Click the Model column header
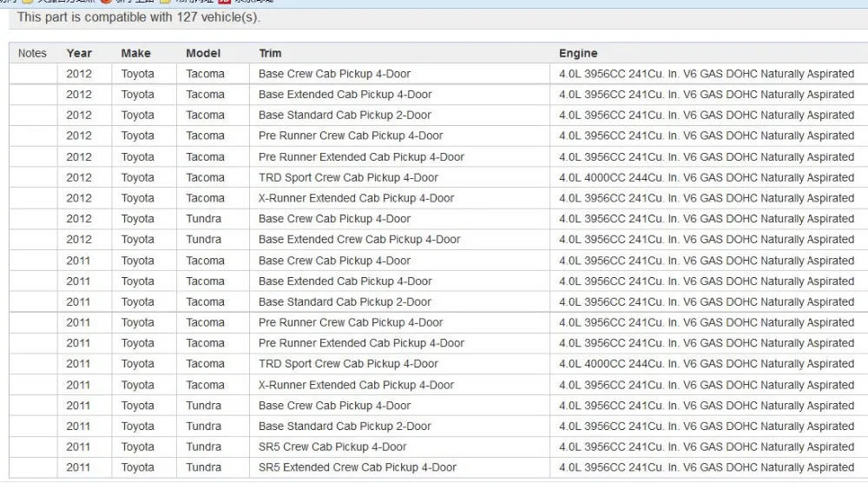The height and width of the screenshot is (483, 868). pos(203,53)
